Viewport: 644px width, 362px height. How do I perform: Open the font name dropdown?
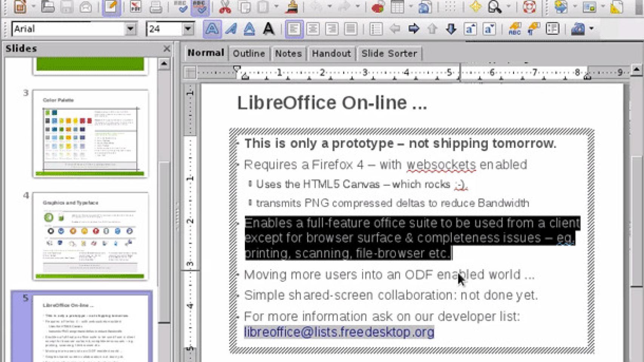131,29
